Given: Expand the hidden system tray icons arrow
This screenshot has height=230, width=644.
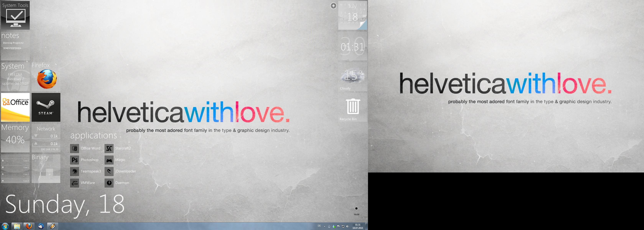Looking at the screenshot, I should pos(325,227).
